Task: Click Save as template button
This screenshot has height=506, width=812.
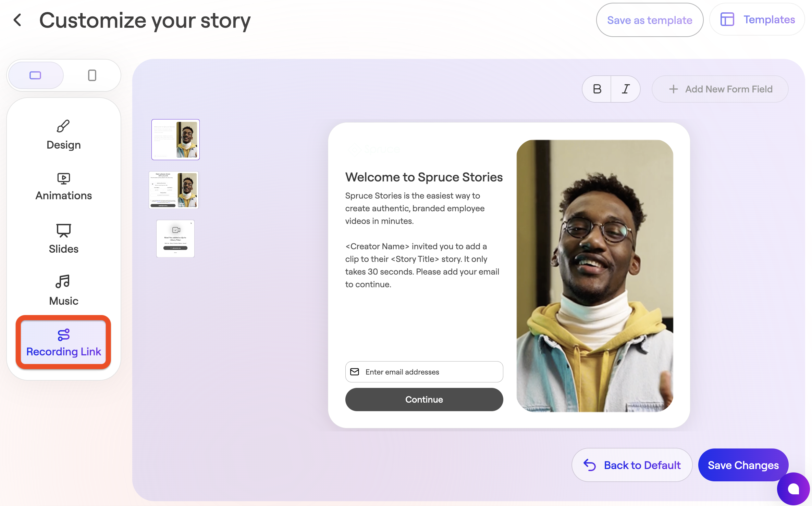Action: pos(650,20)
